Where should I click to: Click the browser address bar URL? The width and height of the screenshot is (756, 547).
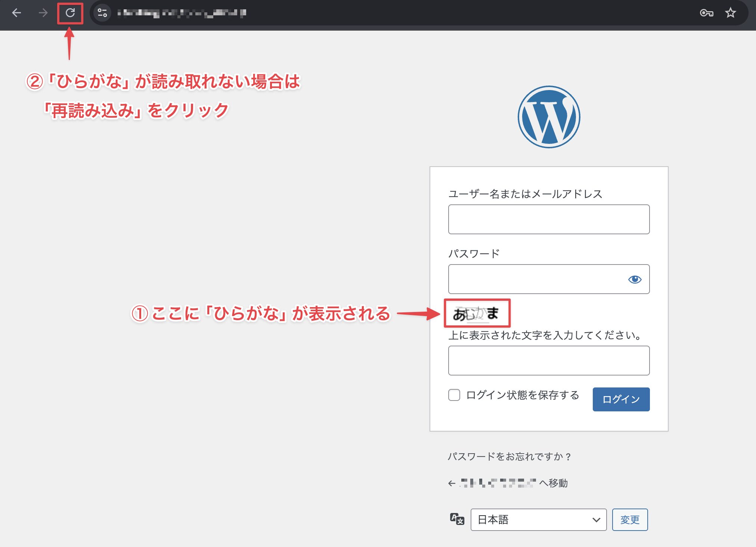point(182,13)
